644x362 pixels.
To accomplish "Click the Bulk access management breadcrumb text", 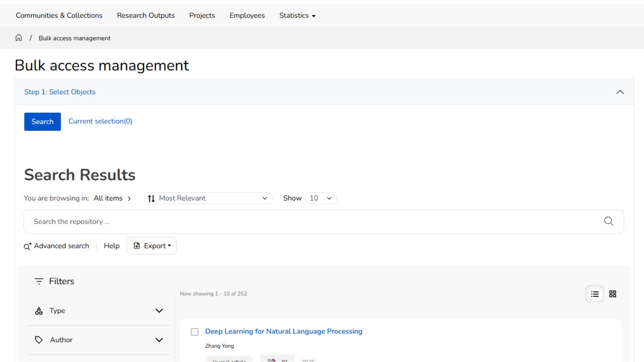I will (74, 38).
